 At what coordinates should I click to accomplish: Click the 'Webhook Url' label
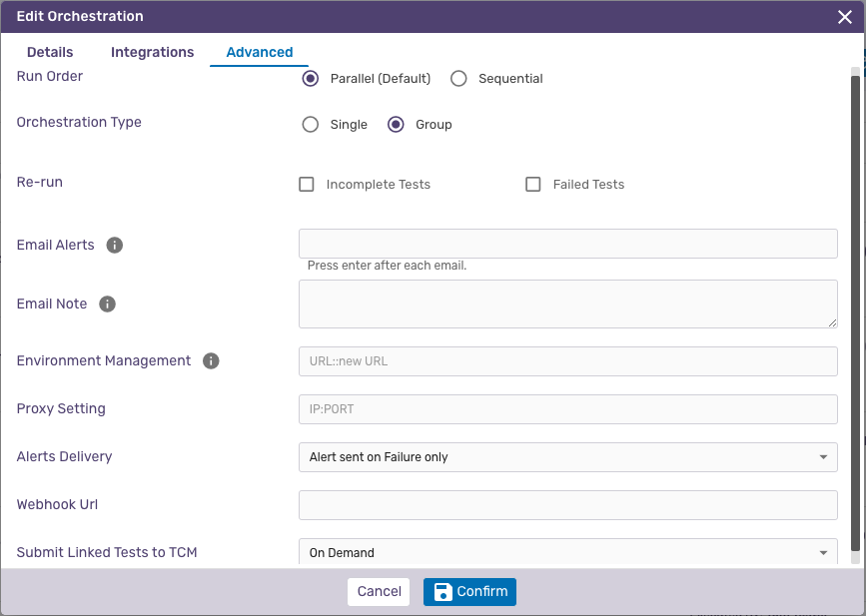tap(57, 504)
